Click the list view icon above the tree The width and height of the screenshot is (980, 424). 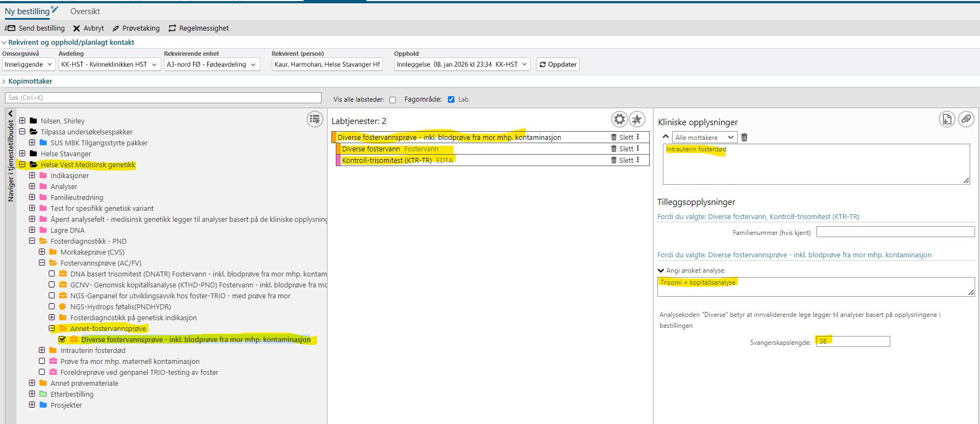click(314, 119)
